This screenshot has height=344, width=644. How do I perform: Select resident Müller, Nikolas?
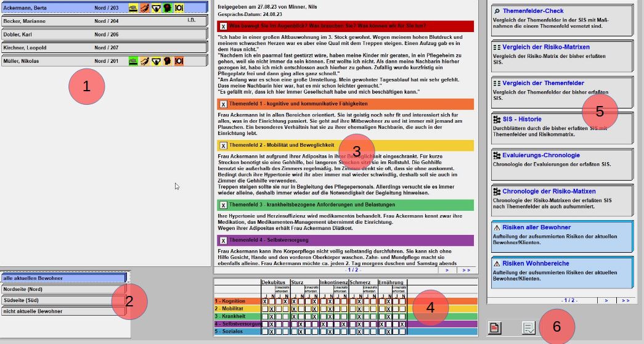(x=104, y=61)
